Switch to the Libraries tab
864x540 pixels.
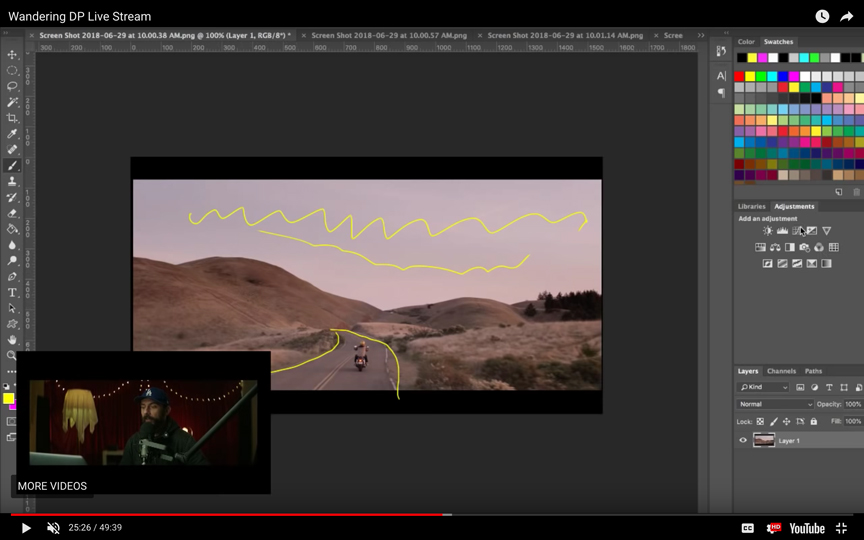[751, 206]
